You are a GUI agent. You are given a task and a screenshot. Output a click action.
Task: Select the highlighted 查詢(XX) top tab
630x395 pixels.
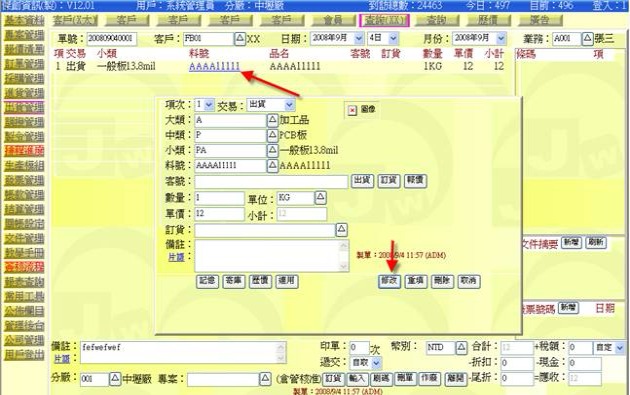click(385, 20)
